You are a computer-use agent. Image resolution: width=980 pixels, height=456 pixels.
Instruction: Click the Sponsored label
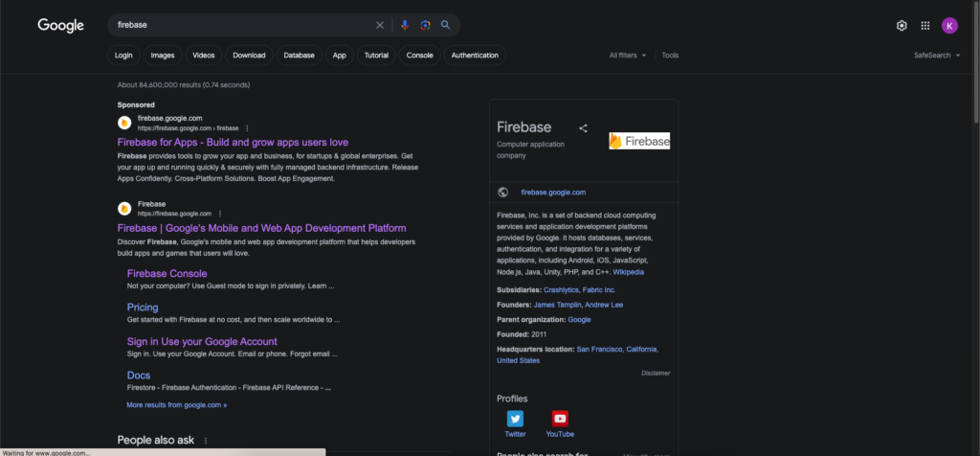tap(136, 104)
